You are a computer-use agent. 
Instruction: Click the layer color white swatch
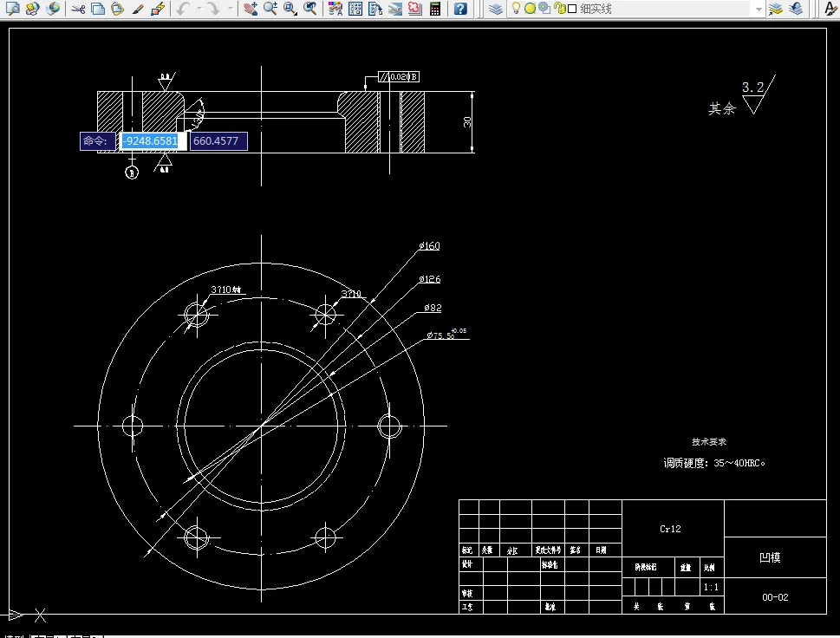tap(571, 9)
